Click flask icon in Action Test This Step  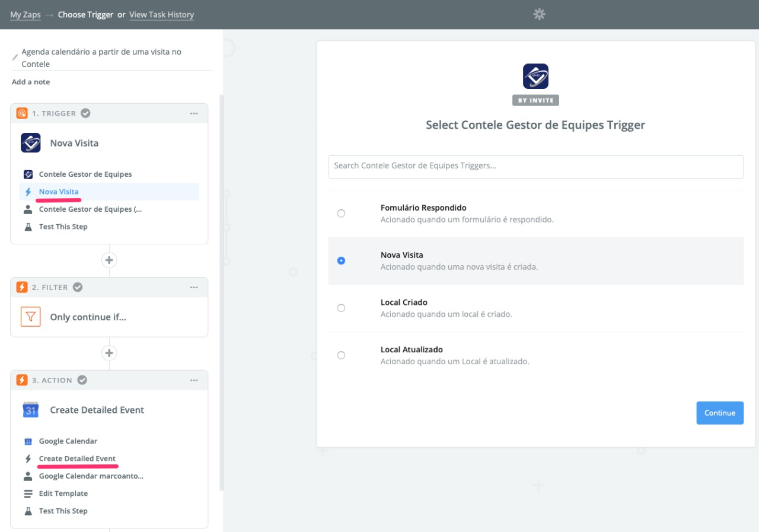pyautogui.click(x=28, y=511)
